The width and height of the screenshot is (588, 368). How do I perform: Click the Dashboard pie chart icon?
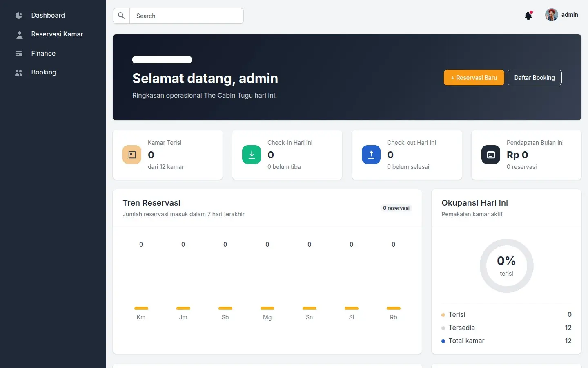pyautogui.click(x=19, y=16)
